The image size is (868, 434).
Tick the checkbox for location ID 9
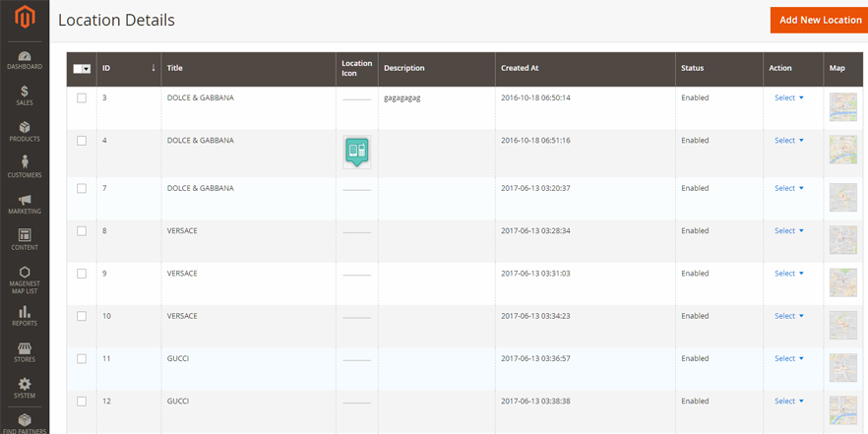[x=82, y=274]
